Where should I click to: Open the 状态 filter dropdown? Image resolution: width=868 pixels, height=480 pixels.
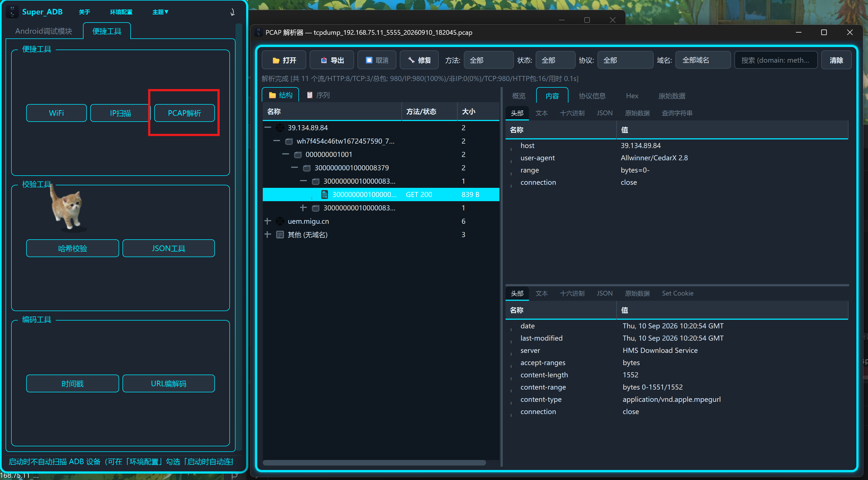pyautogui.click(x=555, y=60)
